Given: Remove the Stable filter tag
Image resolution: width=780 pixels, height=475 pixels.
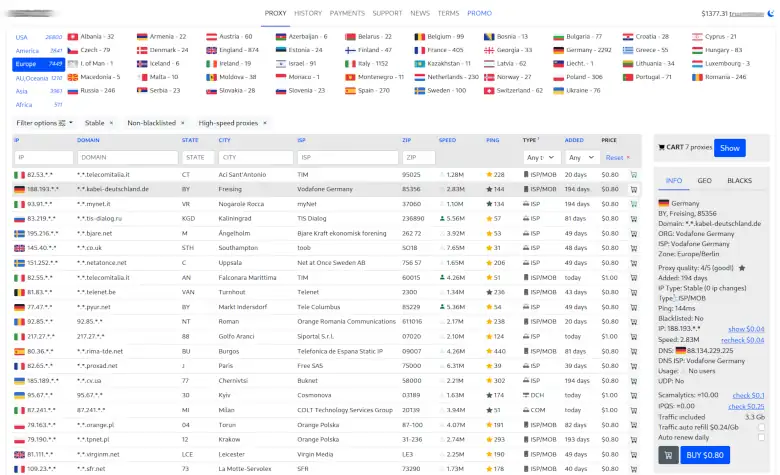Looking at the screenshot, I should point(111,123).
